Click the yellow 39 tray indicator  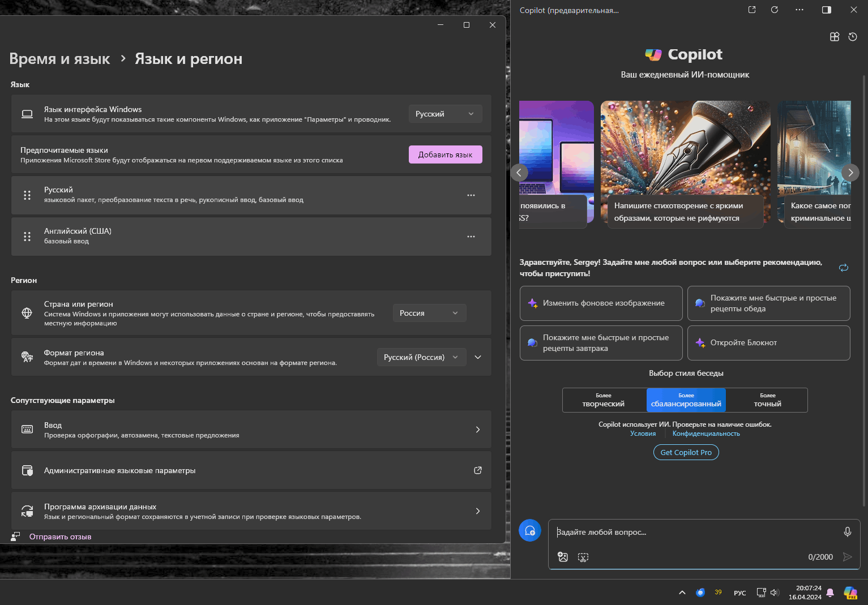point(718,593)
